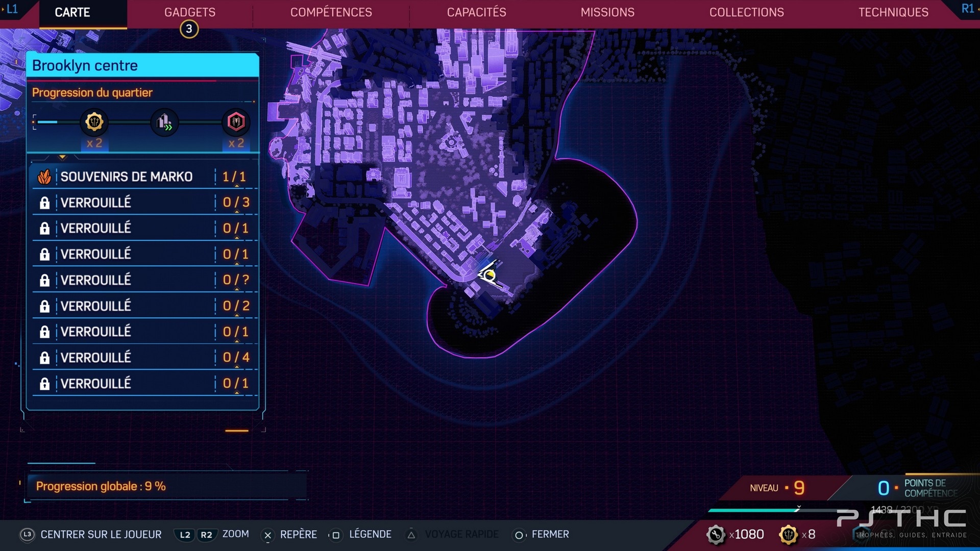Click the REPÈRE prompt
980x551 pixels.
click(299, 534)
